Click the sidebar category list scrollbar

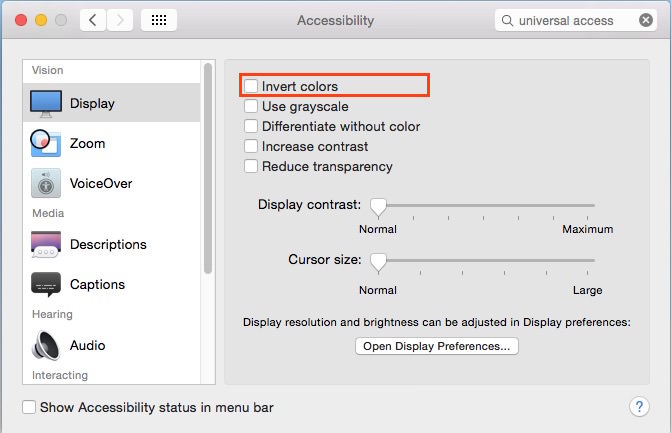click(x=208, y=168)
